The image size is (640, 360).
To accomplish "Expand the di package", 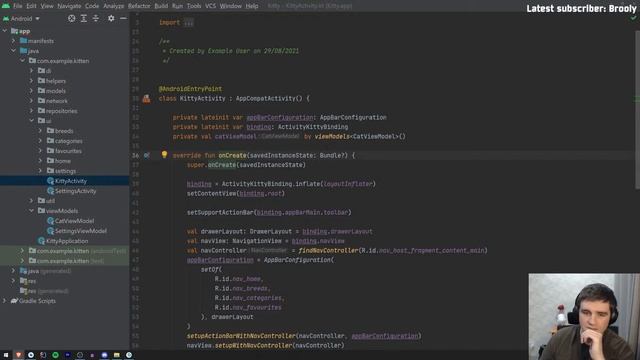I will pos(31,71).
